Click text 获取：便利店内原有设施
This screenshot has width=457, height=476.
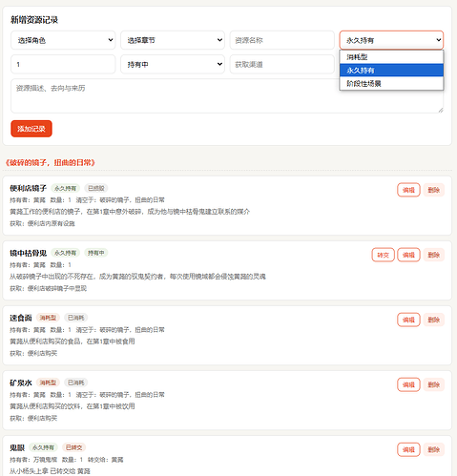coord(42,224)
